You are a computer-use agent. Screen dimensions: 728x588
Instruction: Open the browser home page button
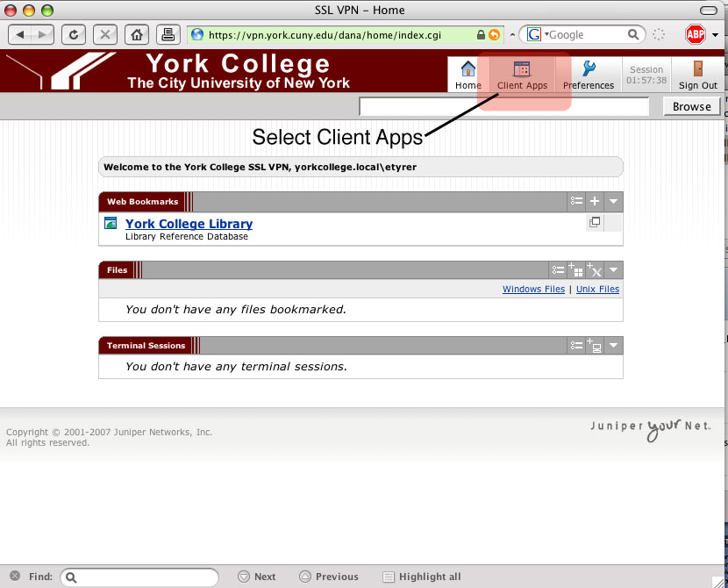[137, 35]
